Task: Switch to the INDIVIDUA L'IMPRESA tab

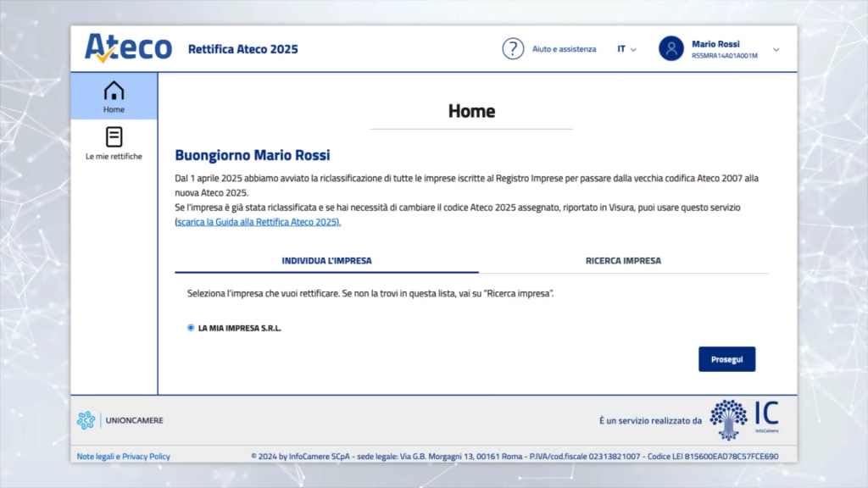Action: pyautogui.click(x=326, y=261)
